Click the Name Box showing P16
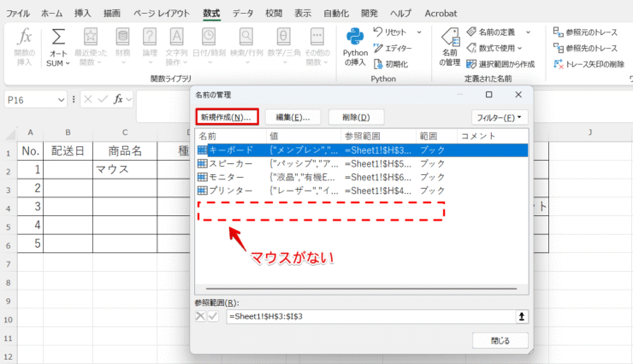The width and height of the screenshot is (633, 364). 31,100
